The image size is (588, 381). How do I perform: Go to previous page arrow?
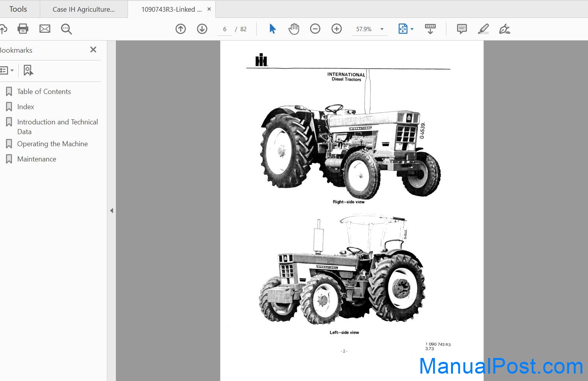click(x=181, y=29)
